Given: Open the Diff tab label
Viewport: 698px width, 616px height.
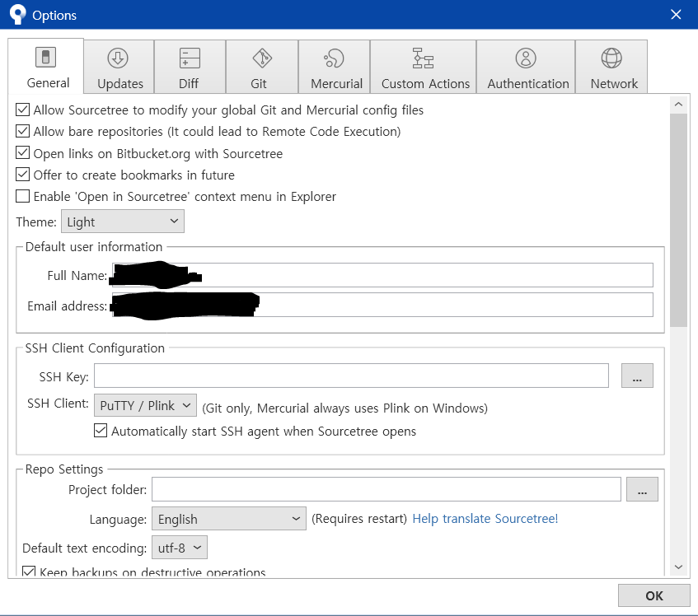Looking at the screenshot, I should 189,84.
